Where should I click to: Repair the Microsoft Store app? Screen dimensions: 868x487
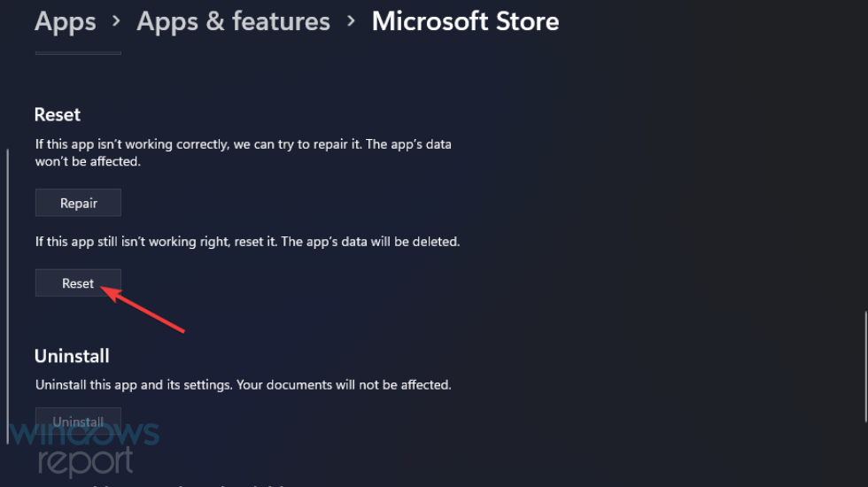[78, 203]
